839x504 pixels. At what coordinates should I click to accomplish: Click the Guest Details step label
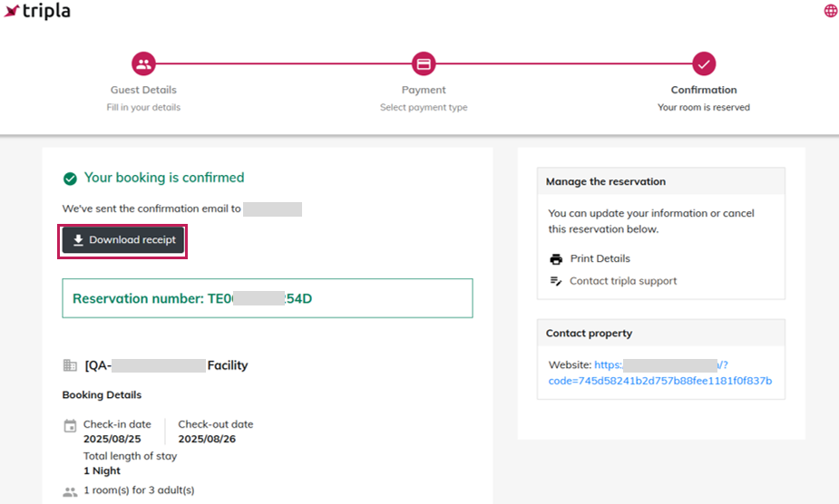click(x=143, y=90)
